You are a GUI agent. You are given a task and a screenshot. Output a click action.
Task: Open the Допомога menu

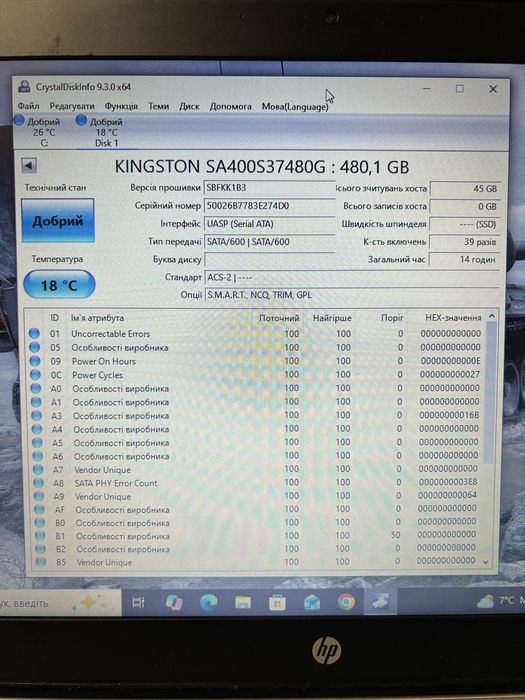pyautogui.click(x=230, y=106)
